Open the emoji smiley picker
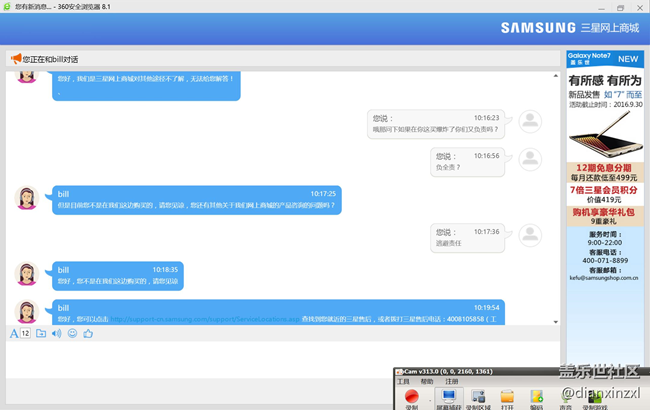Image resolution: width=650 pixels, height=410 pixels. pyautogui.click(x=72, y=333)
